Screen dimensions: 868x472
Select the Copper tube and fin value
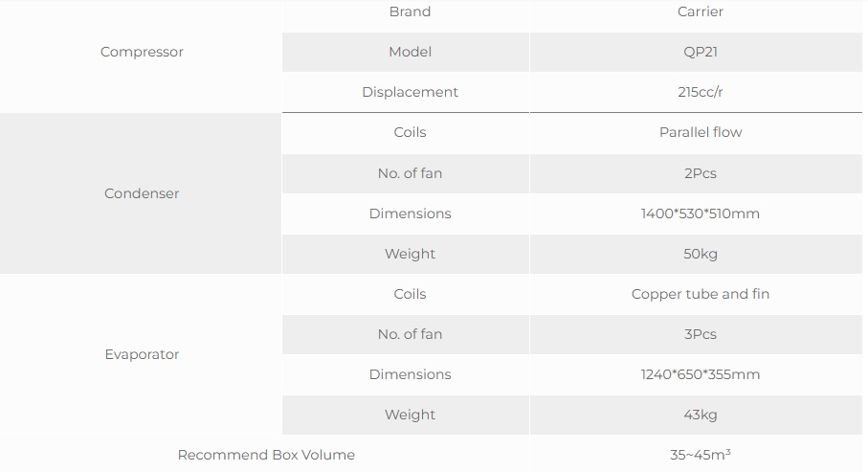[700, 294]
